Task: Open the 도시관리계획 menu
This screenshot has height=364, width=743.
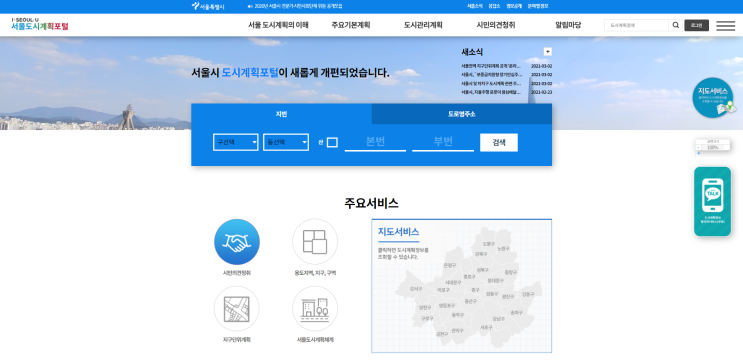Action: pyautogui.click(x=423, y=25)
